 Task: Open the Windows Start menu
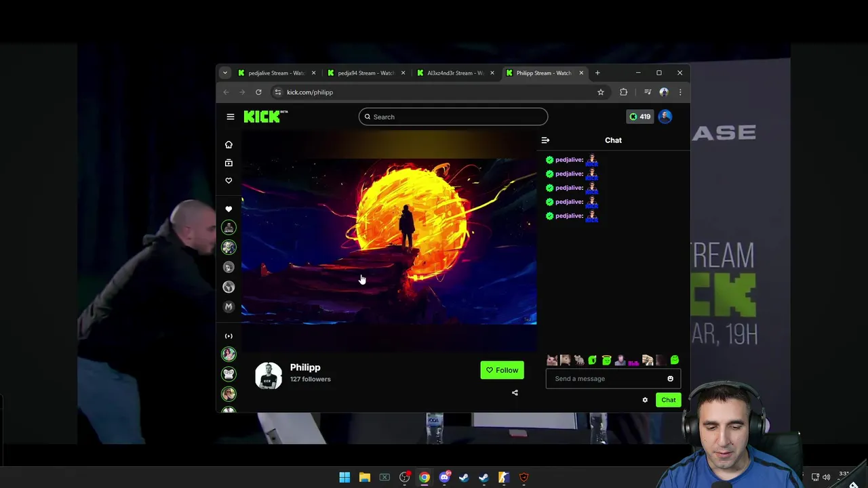pos(344,477)
